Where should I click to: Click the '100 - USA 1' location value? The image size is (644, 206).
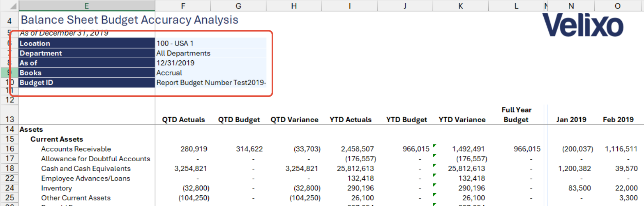tap(175, 43)
